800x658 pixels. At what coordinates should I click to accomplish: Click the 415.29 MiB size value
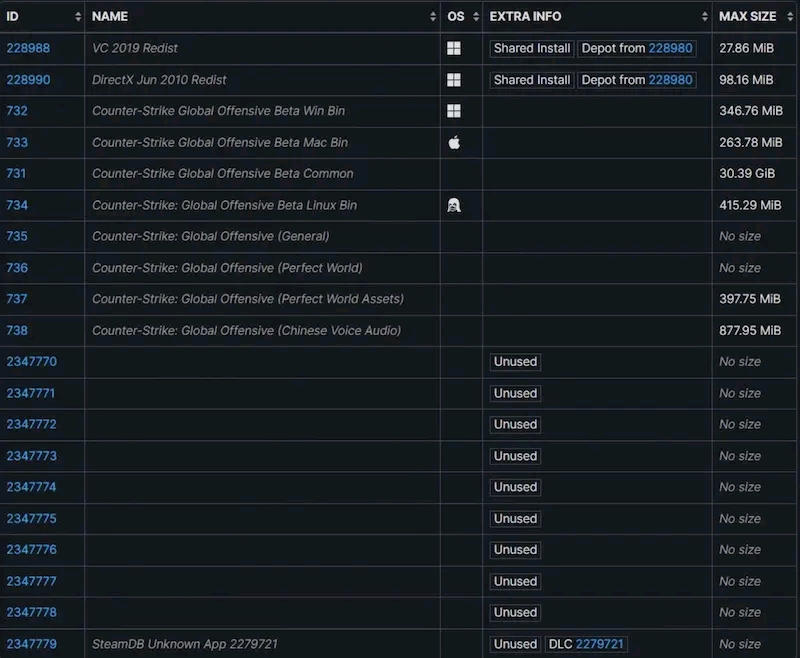(x=750, y=206)
